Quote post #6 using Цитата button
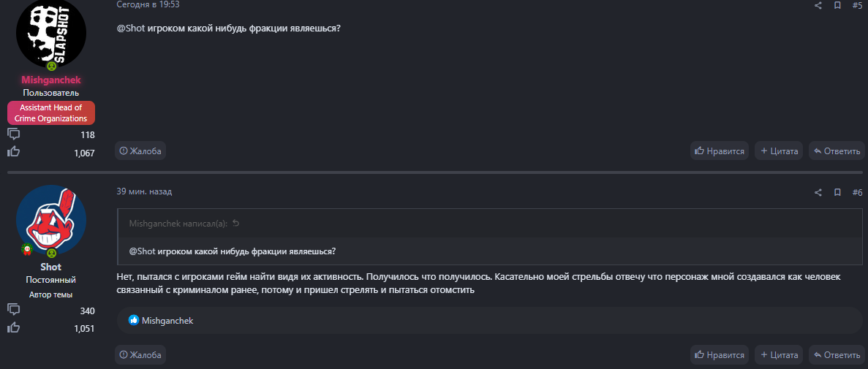 point(779,355)
